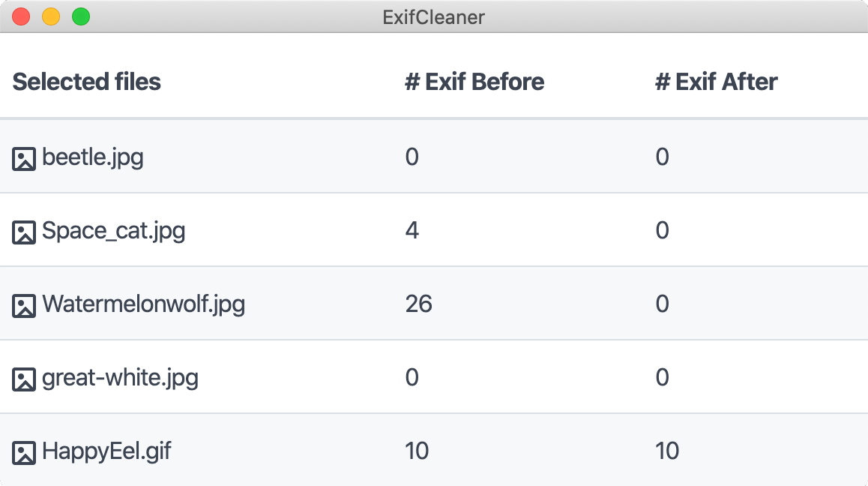Click Exif Before count 10 for HappyEel.gif
This screenshot has height=486, width=868.
coord(417,451)
